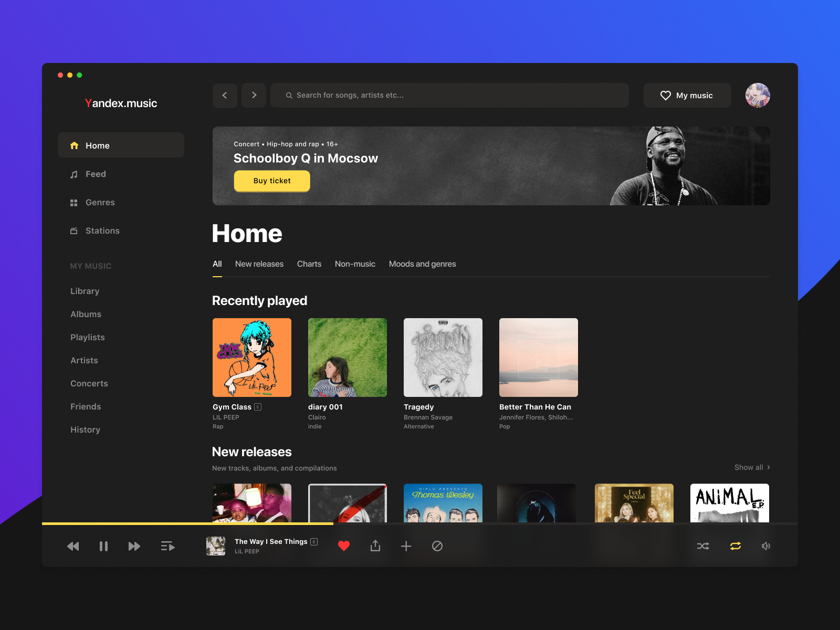
Task: Open Friends under My Music
Action: pyautogui.click(x=86, y=407)
